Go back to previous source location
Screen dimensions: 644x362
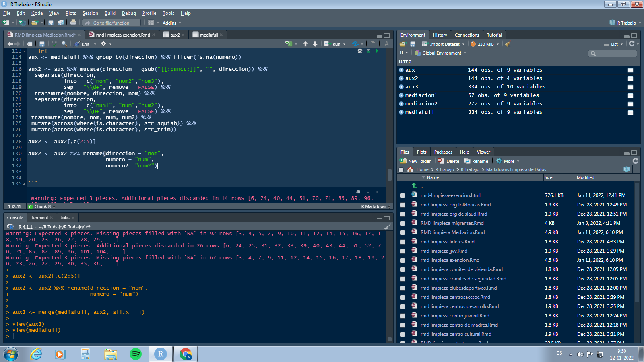[x=10, y=44]
